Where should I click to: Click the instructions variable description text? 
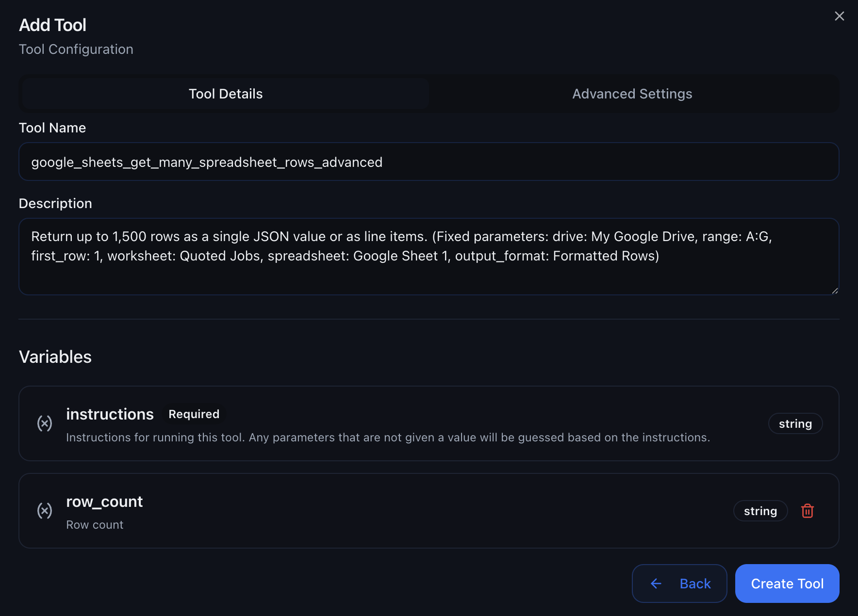coord(388,438)
